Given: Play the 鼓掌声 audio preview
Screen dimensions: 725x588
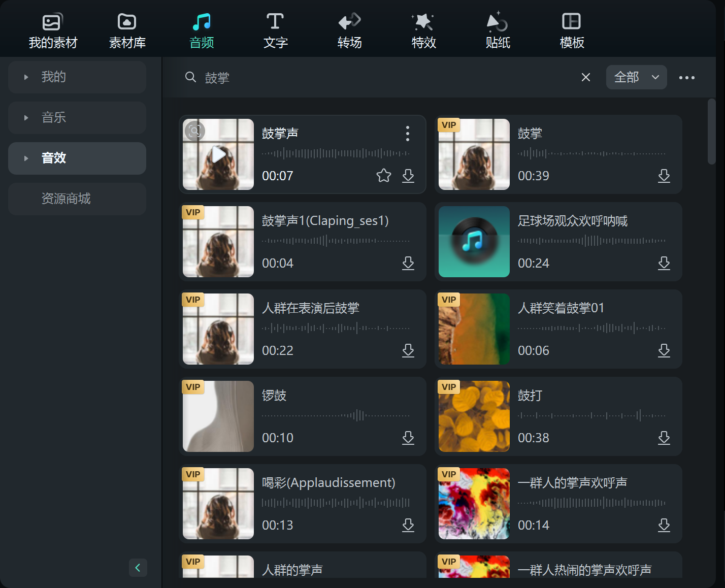Looking at the screenshot, I should pos(218,154).
